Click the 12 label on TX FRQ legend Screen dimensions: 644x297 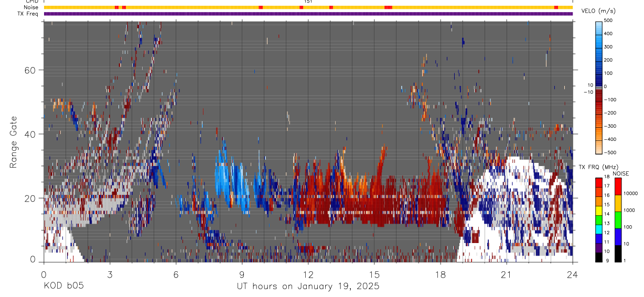click(607, 233)
